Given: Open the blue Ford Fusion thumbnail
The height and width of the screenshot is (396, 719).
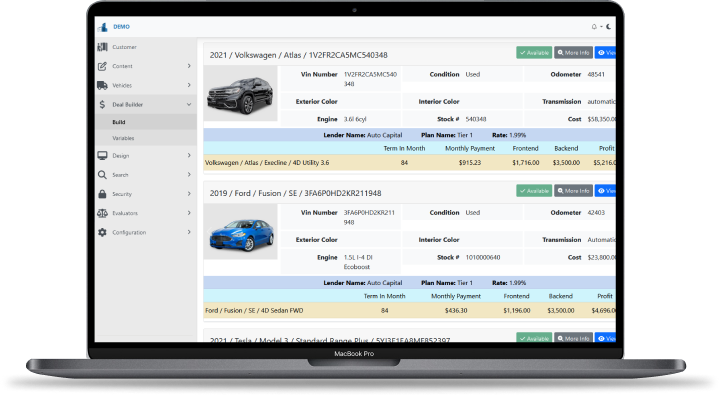Looking at the screenshot, I should 240,232.
